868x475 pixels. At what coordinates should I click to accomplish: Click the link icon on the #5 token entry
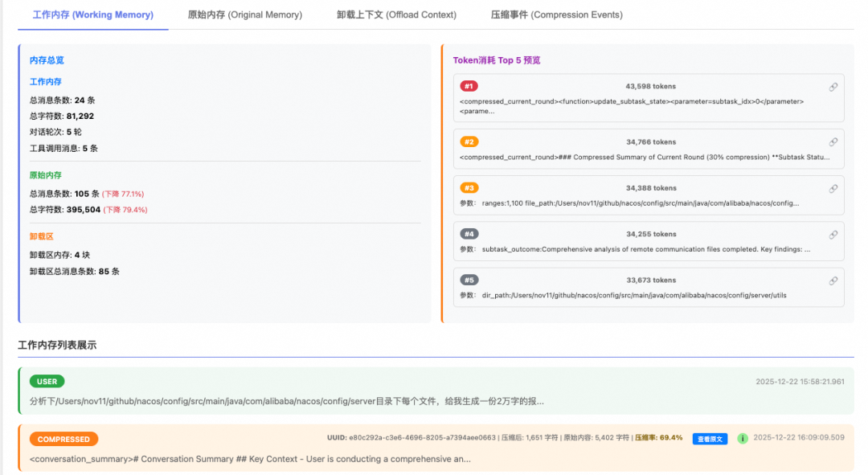(x=833, y=281)
